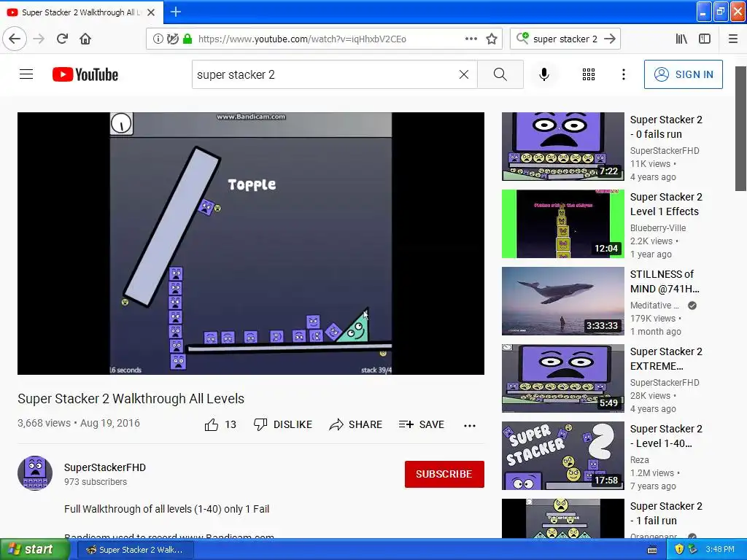Open 'Super Stacker 2 EXTREME' video title
This screenshot has height=560, width=747.
(x=666, y=359)
